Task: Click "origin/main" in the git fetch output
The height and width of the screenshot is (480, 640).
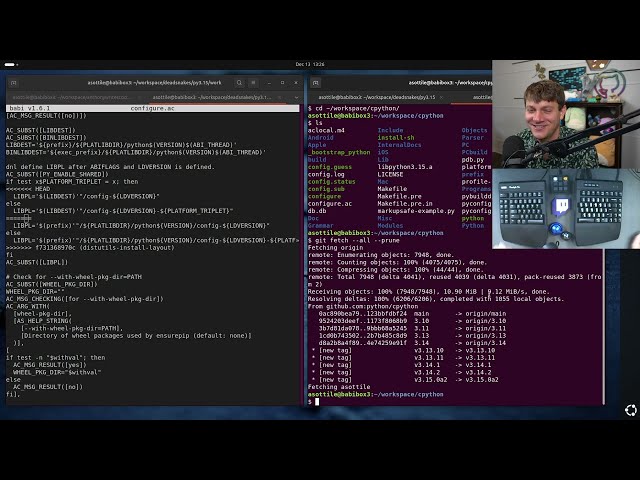Action: pos(486,314)
